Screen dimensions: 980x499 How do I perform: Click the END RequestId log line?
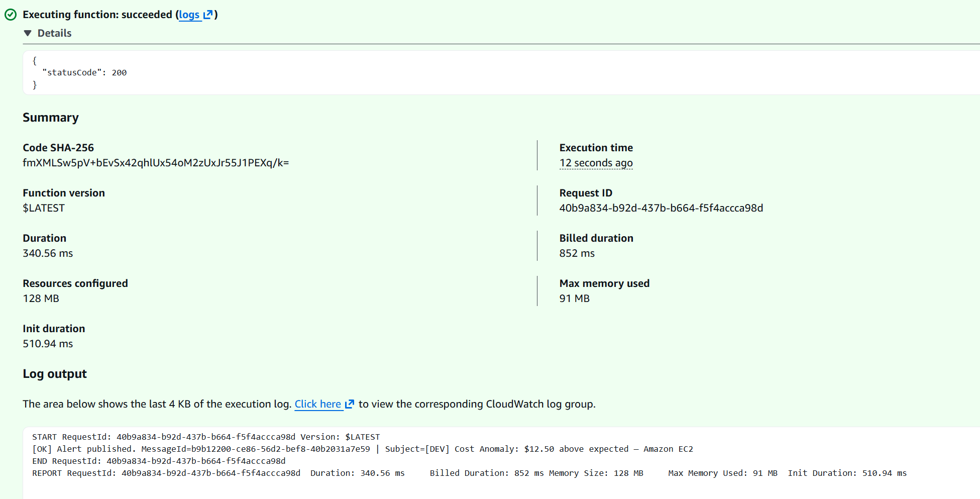click(x=159, y=461)
